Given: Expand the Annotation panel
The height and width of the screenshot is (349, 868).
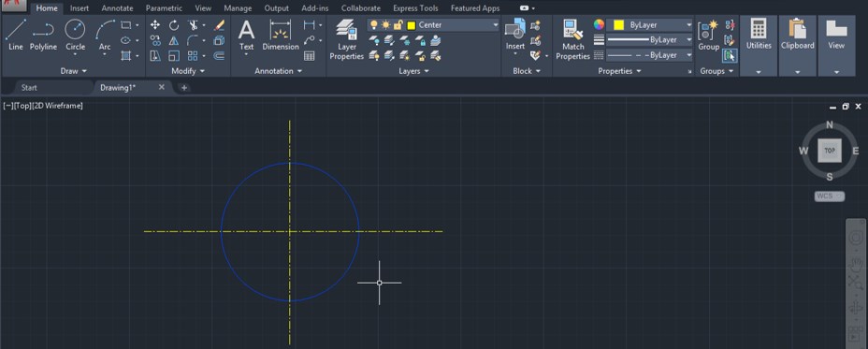Looking at the screenshot, I should point(278,71).
